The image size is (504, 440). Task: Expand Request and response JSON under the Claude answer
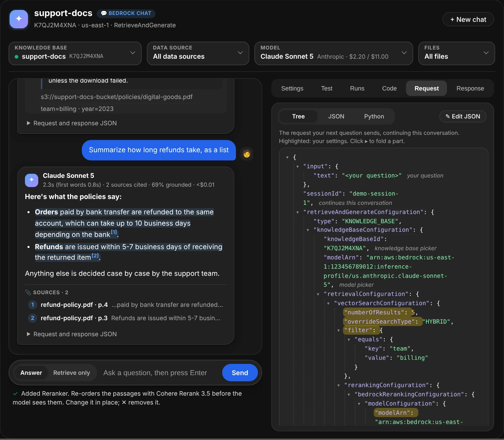(x=72, y=334)
